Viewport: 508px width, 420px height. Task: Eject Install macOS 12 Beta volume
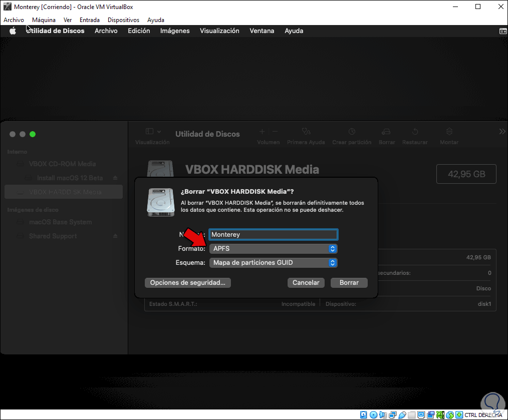115,178
